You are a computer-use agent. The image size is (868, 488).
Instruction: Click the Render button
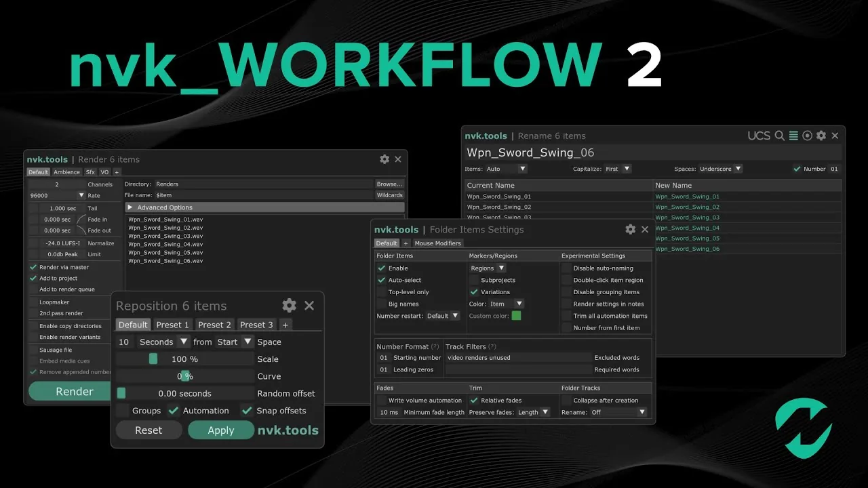(71, 392)
